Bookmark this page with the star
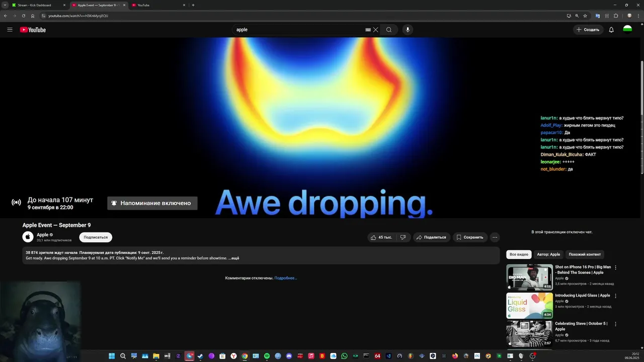 585,16
